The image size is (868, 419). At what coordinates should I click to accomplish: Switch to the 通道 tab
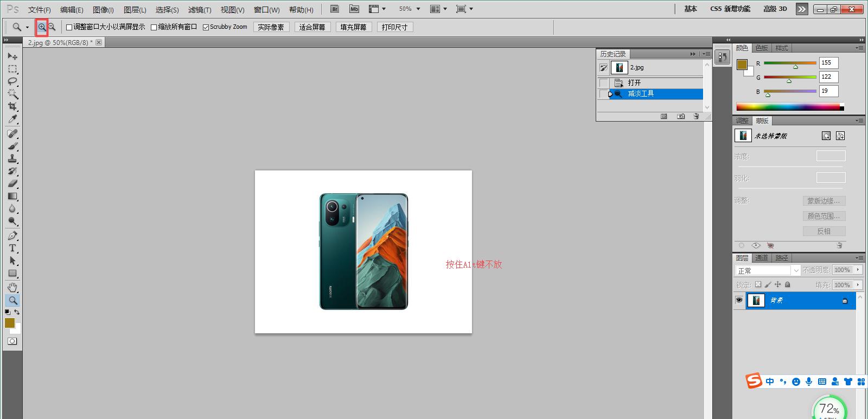(x=762, y=258)
